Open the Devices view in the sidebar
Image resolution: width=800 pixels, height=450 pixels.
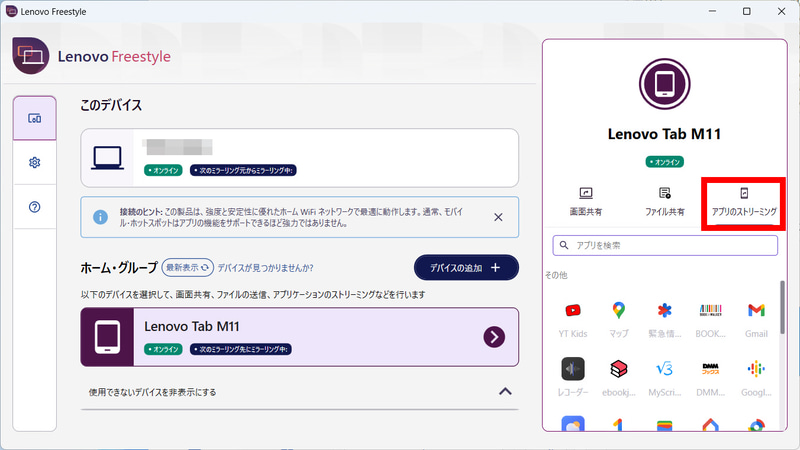point(35,118)
